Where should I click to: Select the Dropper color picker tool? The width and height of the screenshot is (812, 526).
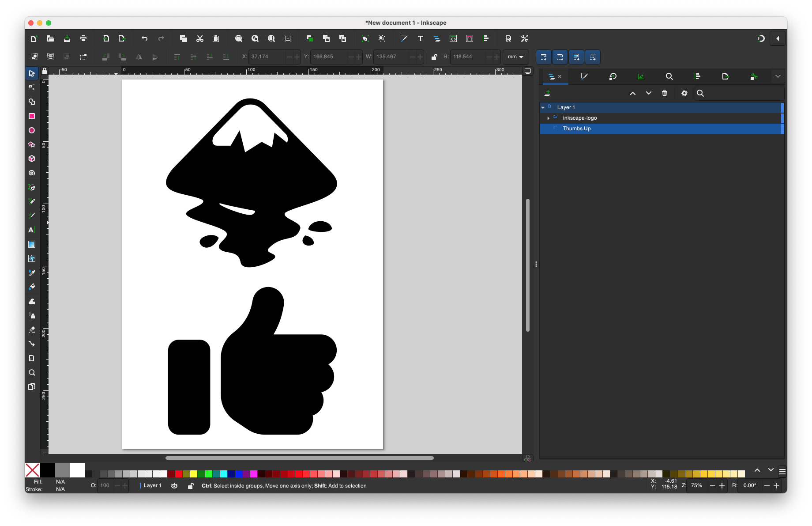pos(32,272)
